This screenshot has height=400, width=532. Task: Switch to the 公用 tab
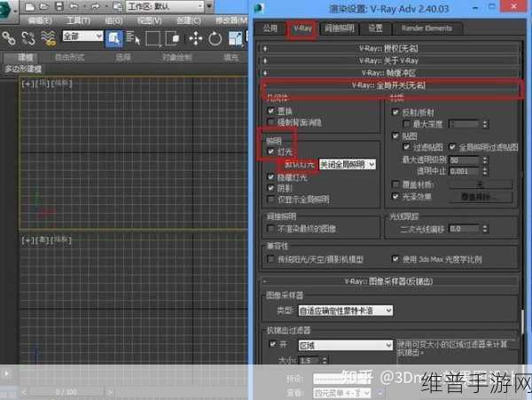(x=270, y=28)
